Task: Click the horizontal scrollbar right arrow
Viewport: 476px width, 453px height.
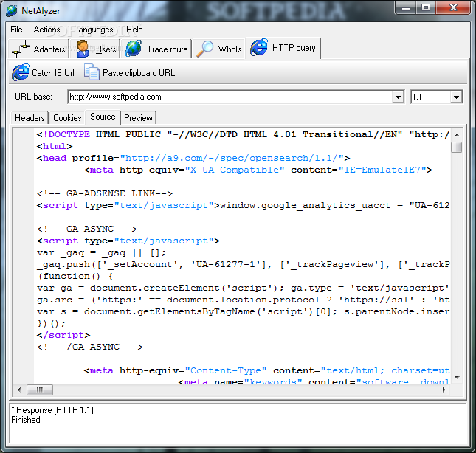Action: [444, 390]
